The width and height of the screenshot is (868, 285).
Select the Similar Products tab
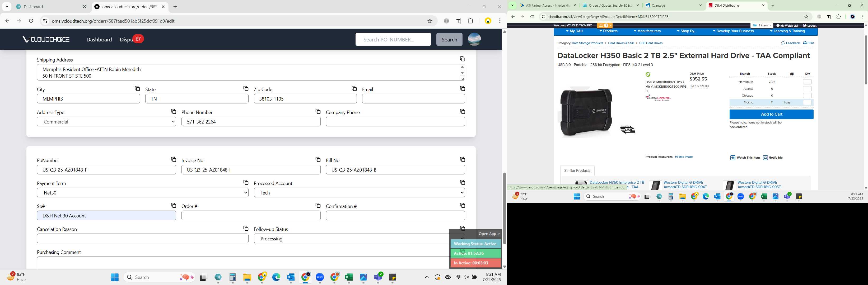(577, 170)
